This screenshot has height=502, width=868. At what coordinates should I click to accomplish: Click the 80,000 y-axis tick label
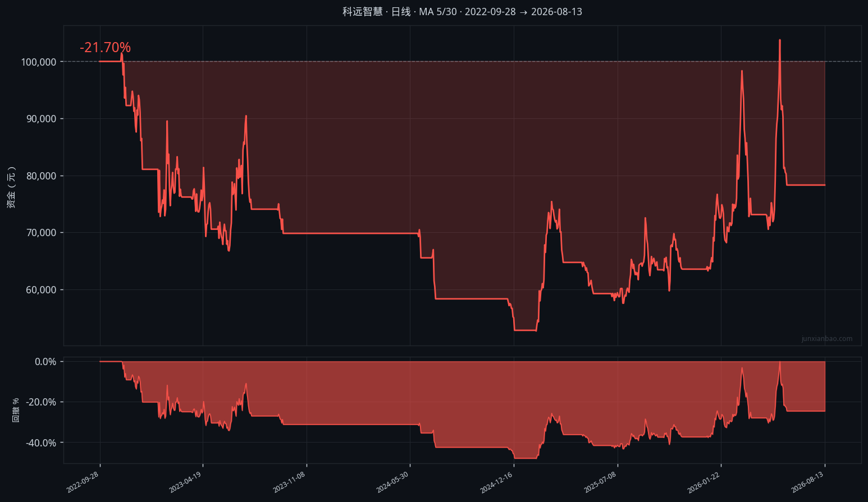(41, 176)
